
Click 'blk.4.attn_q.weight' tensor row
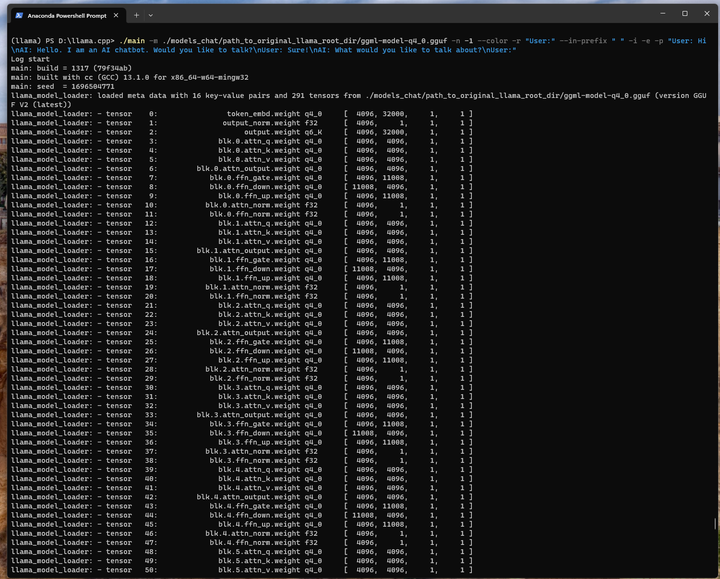pyautogui.click(x=242, y=470)
